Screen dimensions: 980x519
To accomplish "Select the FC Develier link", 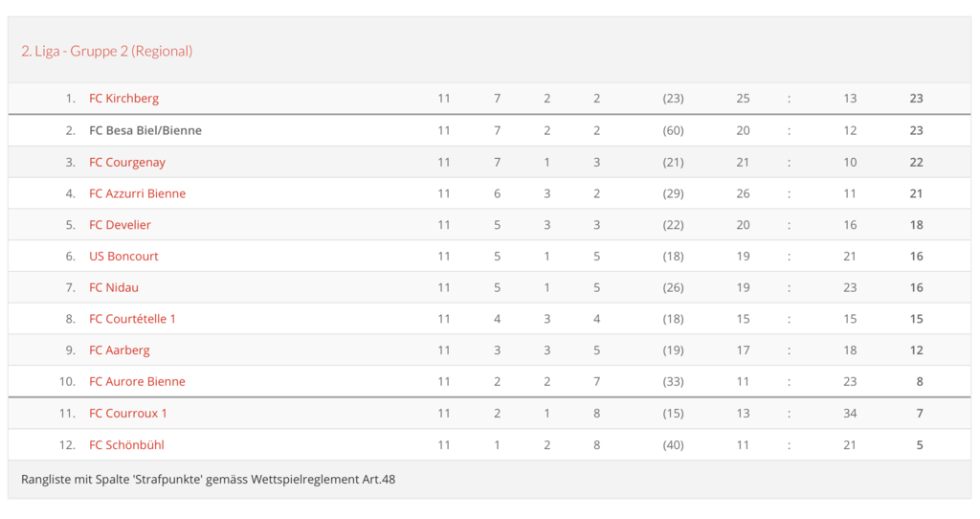I will [120, 225].
